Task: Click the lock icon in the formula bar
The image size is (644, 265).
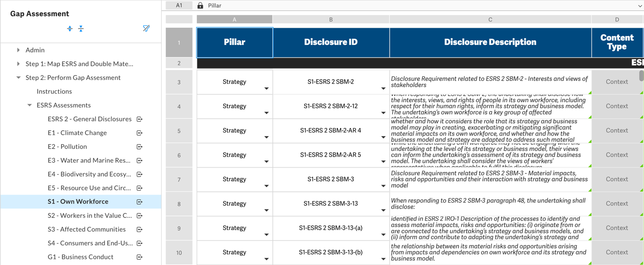Action: 200,6
